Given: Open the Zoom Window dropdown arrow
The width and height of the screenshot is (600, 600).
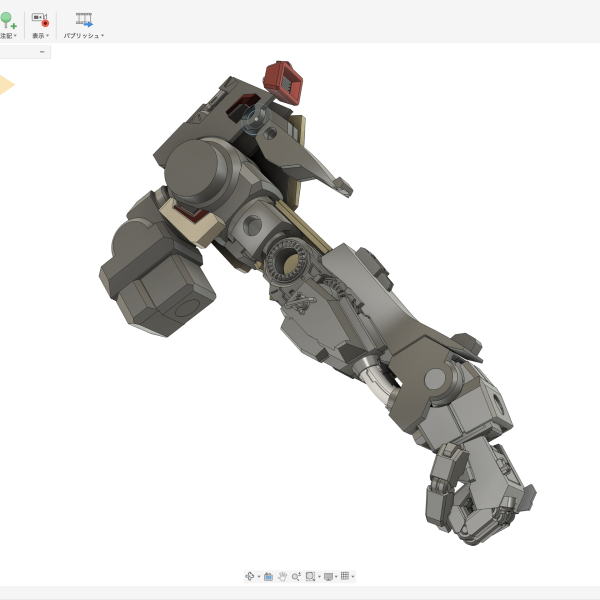Looking at the screenshot, I should click(320, 577).
